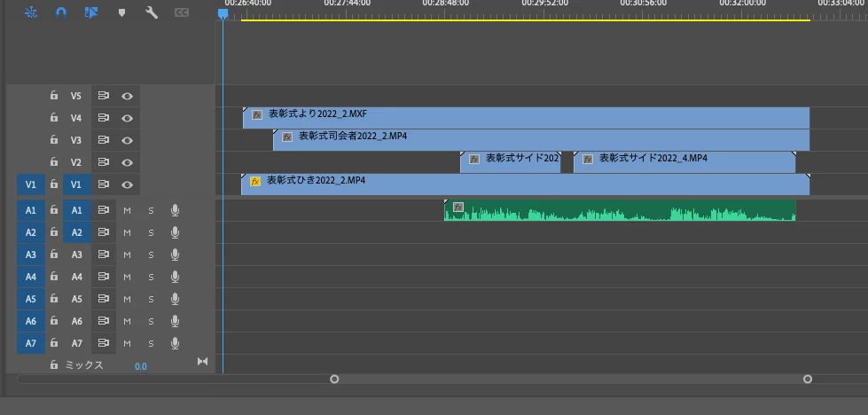
Task: Toggle insert sequences as nests icon
Action: [x=31, y=12]
